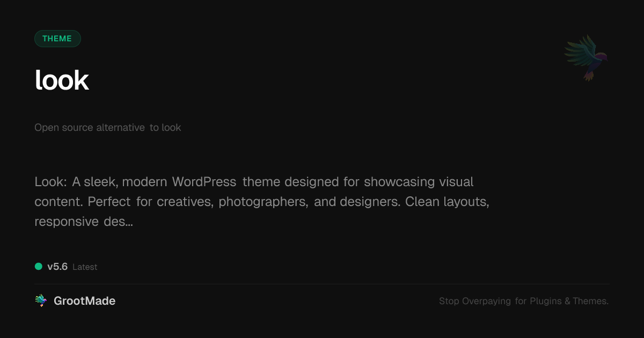644x338 pixels.
Task: Click the ampersand in the footer tagline
Action: pyautogui.click(x=567, y=301)
